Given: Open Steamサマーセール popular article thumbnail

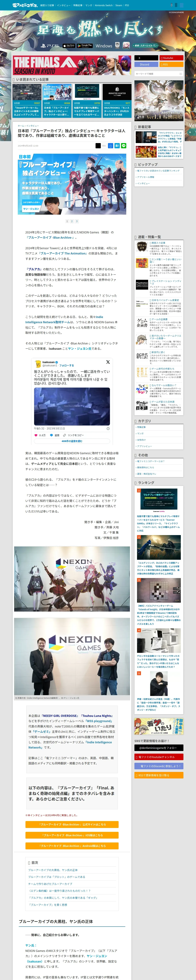Looking at the screenshot, I should (x=27, y=92).
